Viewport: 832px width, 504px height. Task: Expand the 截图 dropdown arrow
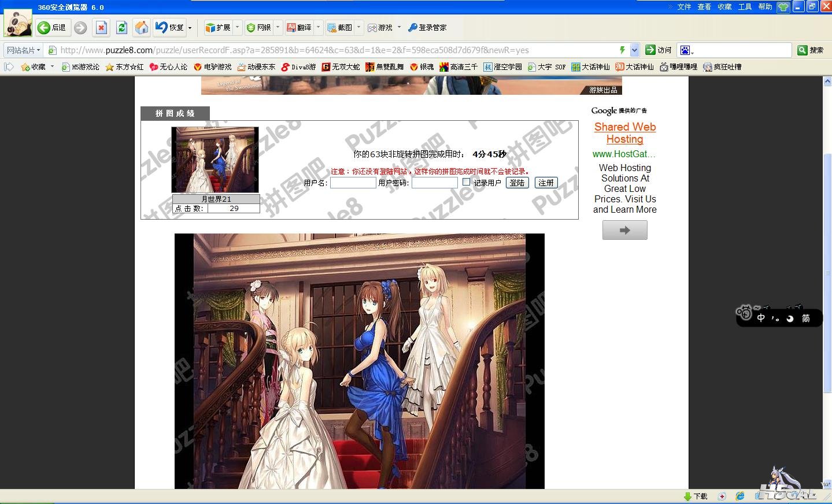359,27
